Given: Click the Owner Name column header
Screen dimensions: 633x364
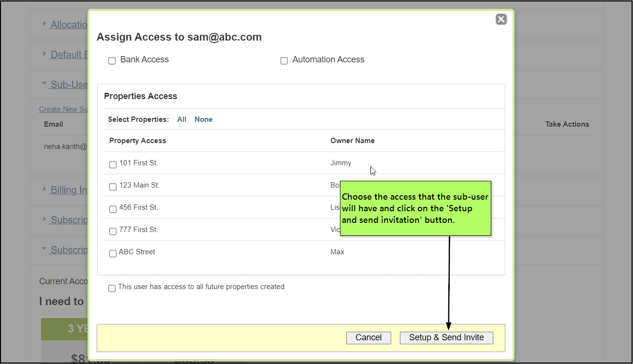Looking at the screenshot, I should [x=352, y=141].
